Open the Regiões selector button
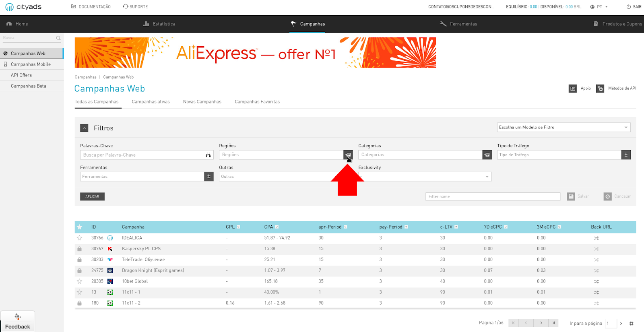Viewport: 644px width, 332px height. (348, 155)
